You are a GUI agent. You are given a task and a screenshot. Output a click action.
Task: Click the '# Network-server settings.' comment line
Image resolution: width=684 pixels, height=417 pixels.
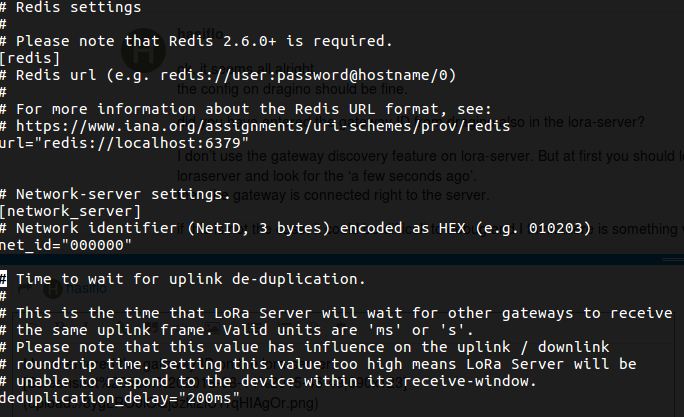115,194
